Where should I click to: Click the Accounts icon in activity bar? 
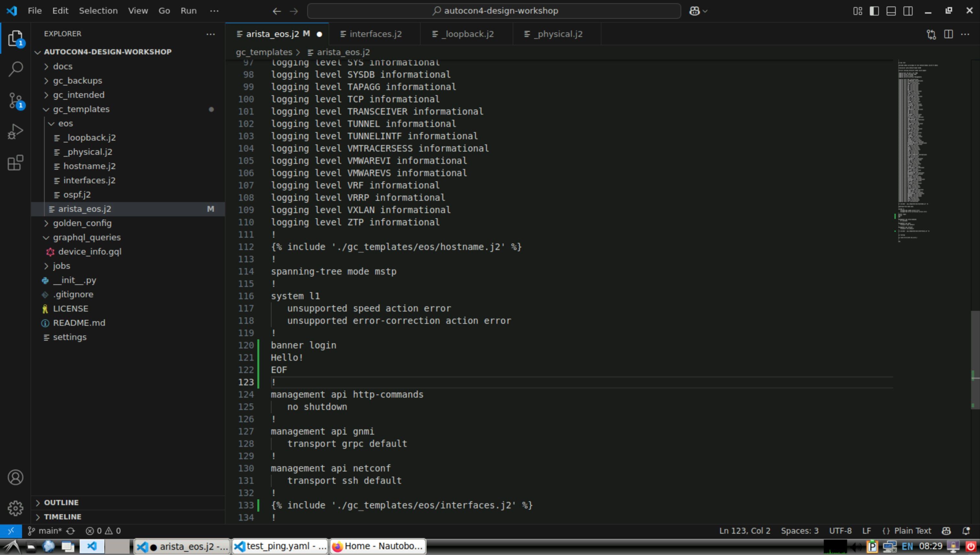point(15,477)
